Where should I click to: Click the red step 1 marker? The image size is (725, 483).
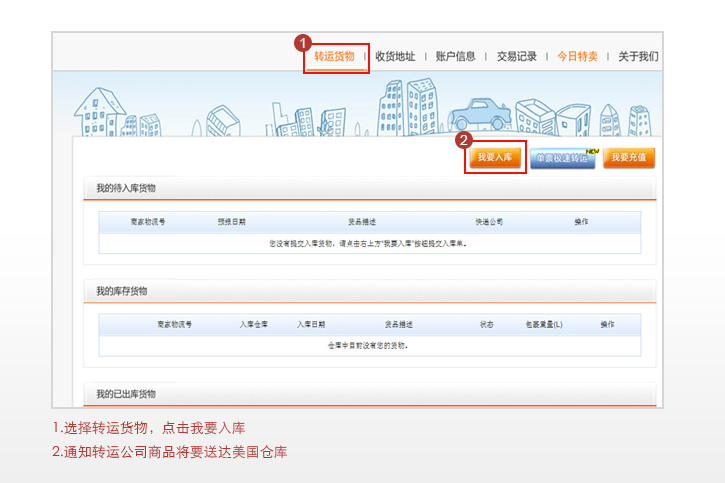click(303, 43)
